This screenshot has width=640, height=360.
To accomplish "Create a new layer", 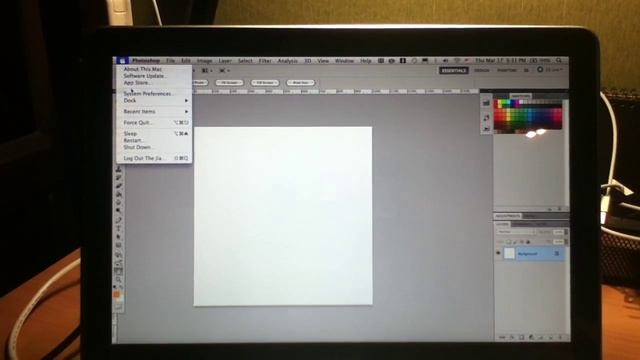I will pyautogui.click(x=551, y=338).
